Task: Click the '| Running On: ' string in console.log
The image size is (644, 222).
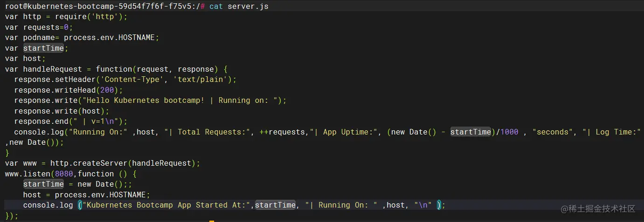Action: [x=341, y=205]
